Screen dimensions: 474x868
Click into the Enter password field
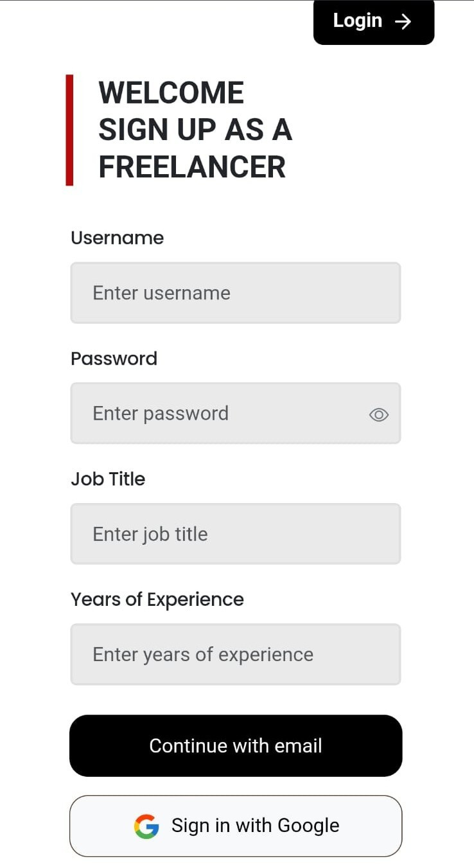tap(218, 414)
